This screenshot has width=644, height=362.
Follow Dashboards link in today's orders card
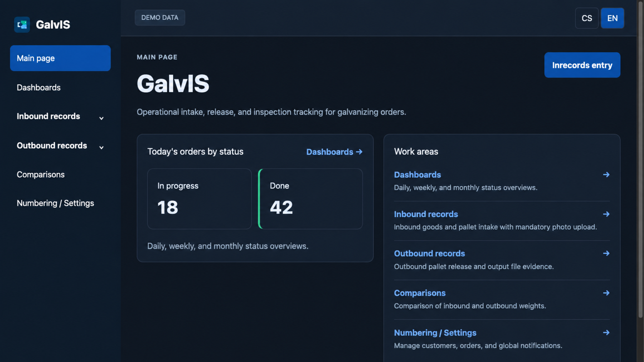pos(334,152)
